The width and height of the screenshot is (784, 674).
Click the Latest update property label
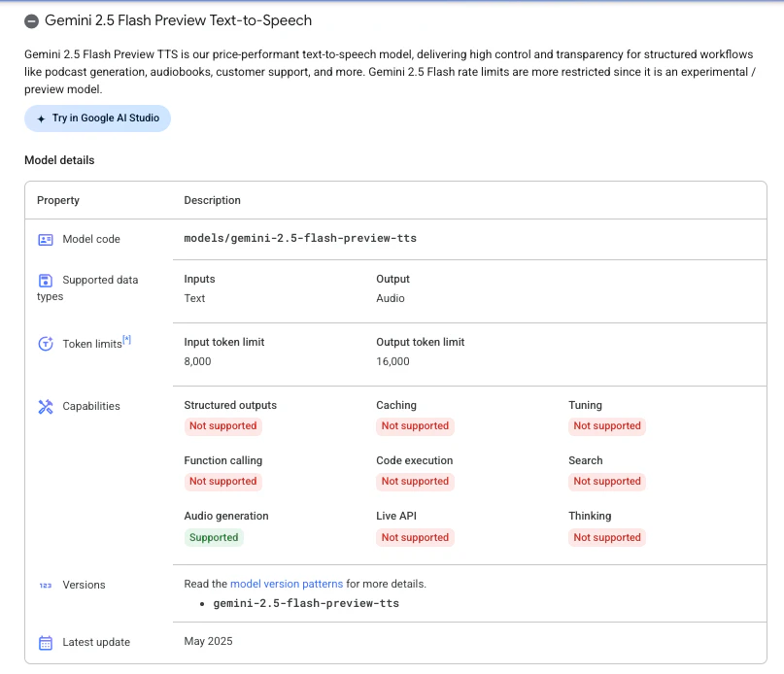point(96,643)
